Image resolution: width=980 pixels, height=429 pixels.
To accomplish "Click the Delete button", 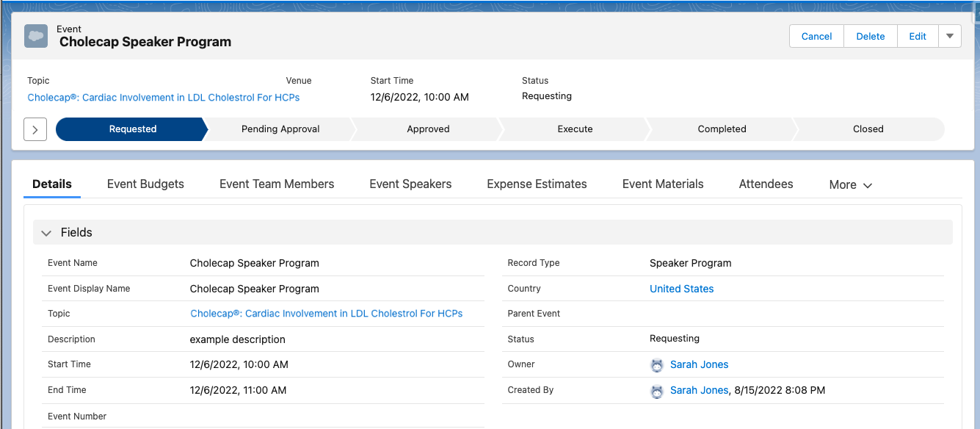I will click(x=870, y=35).
